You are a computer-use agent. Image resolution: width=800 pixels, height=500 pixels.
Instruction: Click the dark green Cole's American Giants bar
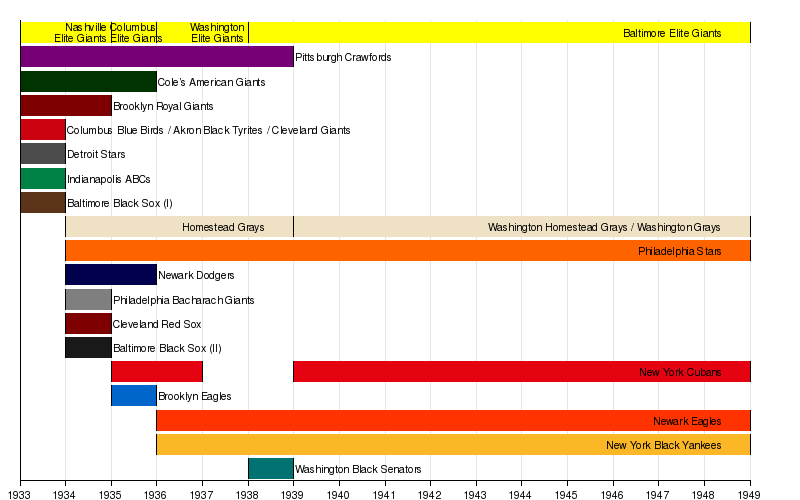[88, 82]
